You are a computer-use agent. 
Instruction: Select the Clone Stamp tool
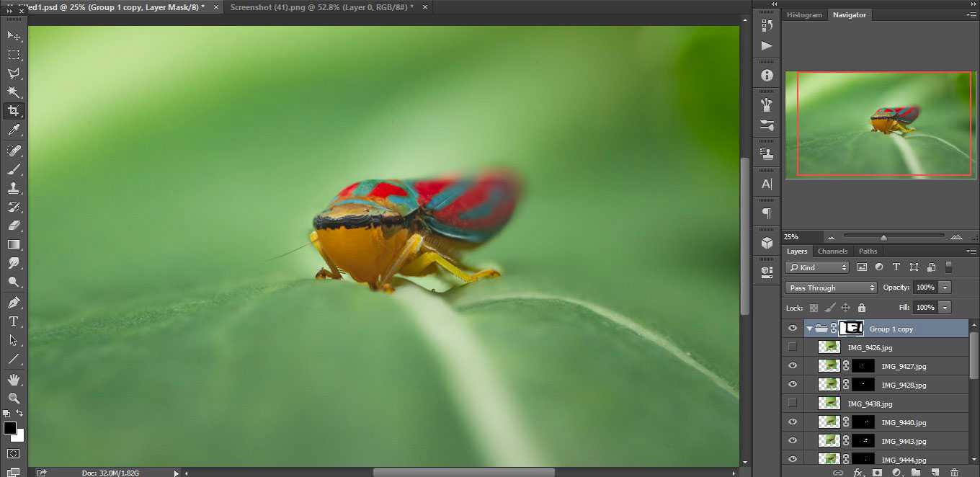tap(14, 187)
